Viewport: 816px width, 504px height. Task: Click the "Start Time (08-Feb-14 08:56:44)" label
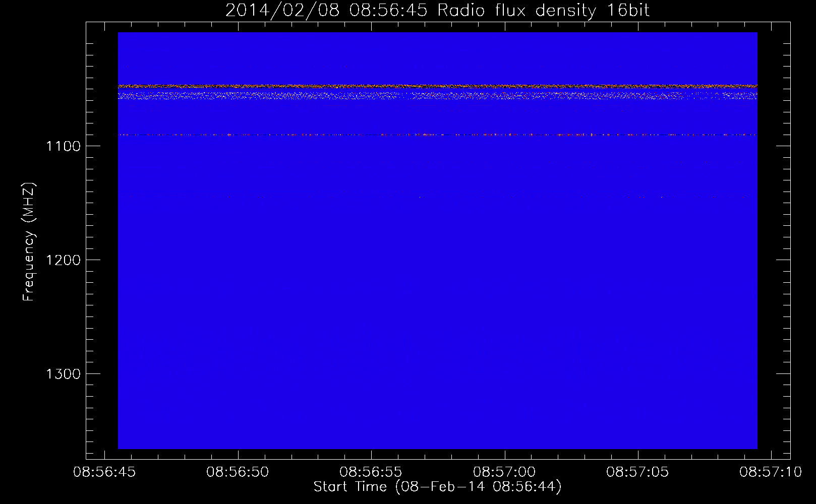click(438, 487)
